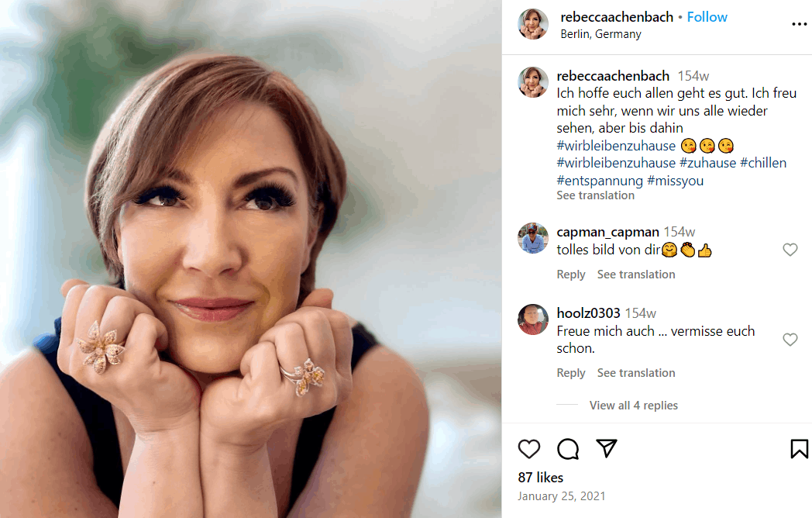
Task: View the list of 87 likes
Action: click(541, 477)
